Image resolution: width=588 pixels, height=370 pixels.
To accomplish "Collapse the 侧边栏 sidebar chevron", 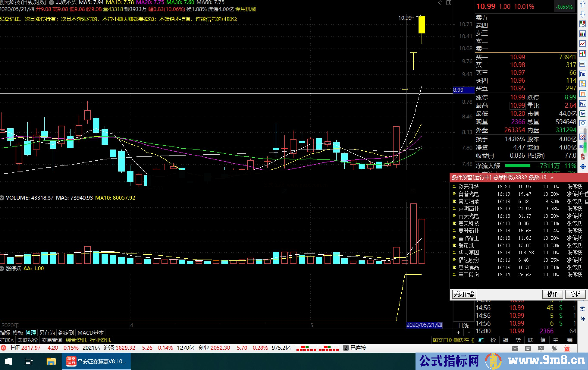I will pyautogui.click(x=473, y=340).
